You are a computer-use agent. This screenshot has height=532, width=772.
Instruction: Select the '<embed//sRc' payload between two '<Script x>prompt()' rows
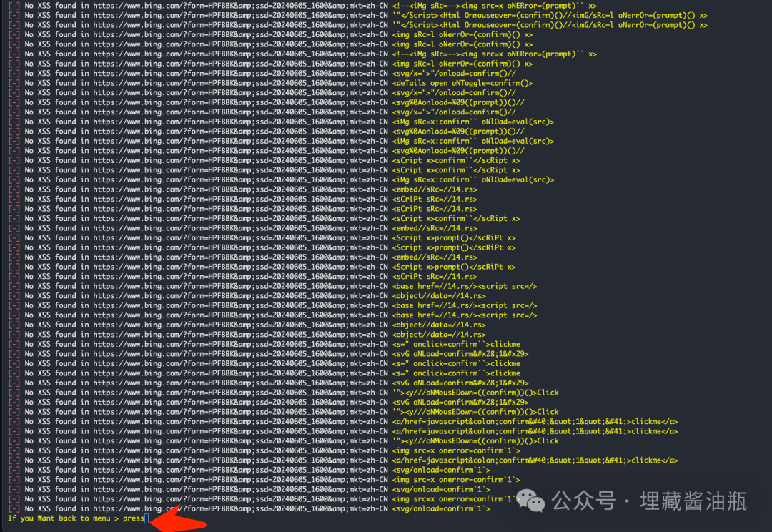tap(435, 257)
